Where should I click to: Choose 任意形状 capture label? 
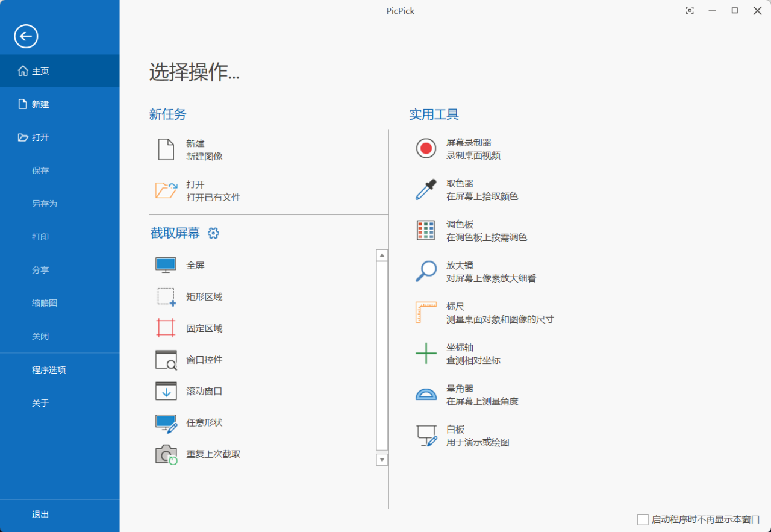tap(204, 422)
